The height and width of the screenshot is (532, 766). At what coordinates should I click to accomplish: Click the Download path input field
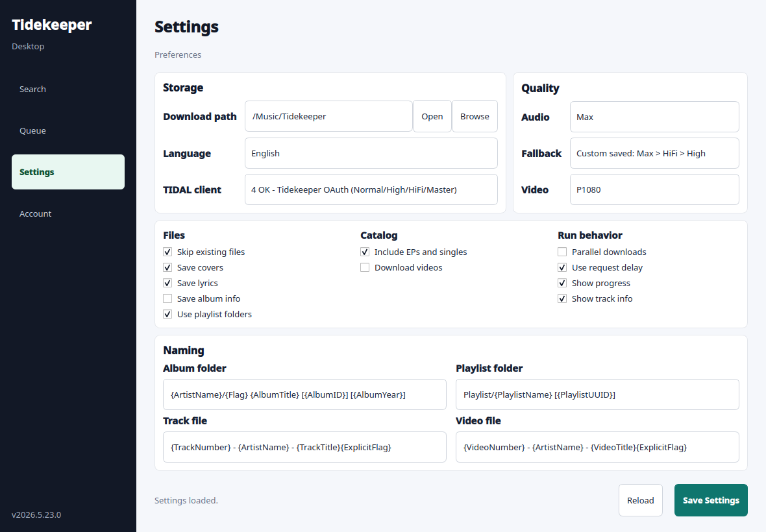328,116
